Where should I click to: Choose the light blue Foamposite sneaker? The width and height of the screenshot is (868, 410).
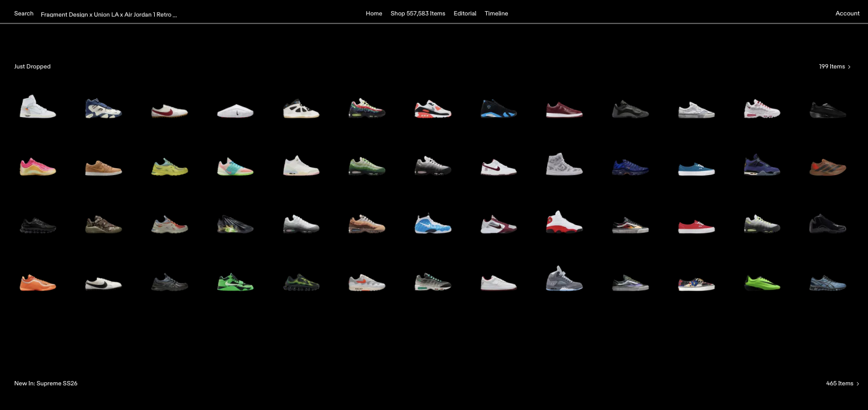click(432, 224)
